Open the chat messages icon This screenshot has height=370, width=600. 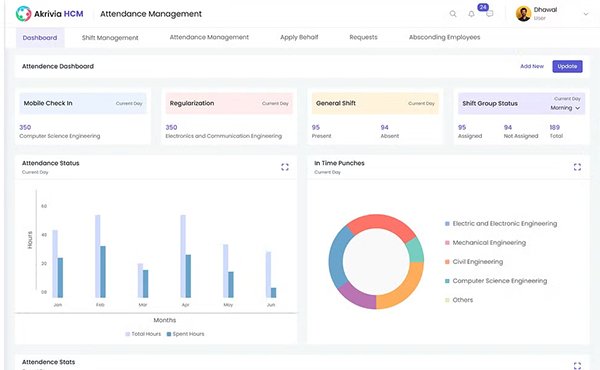coord(489,14)
